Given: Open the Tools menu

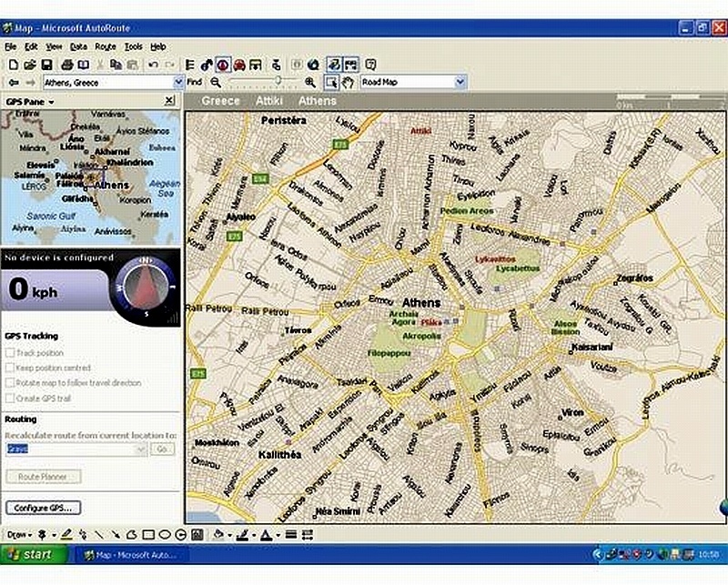Looking at the screenshot, I should [x=133, y=47].
